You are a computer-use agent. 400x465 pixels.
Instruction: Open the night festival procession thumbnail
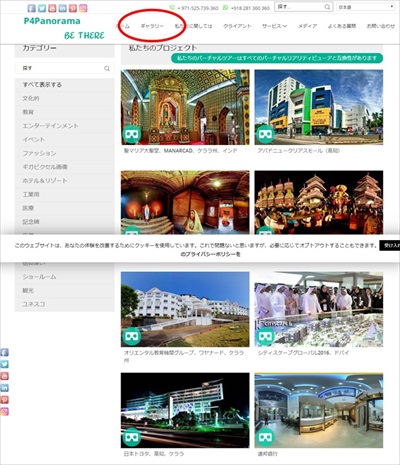[x=319, y=202]
